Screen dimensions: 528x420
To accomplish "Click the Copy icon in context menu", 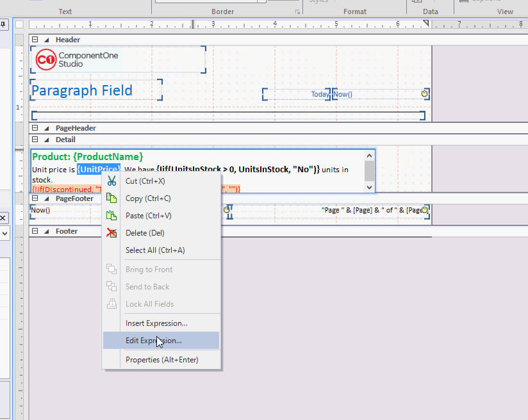I will click(111, 198).
